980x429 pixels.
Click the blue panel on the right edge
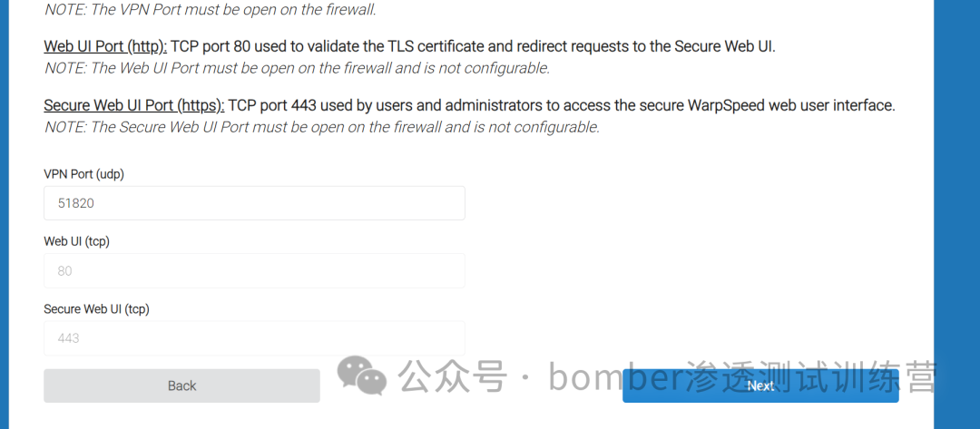pos(957,214)
